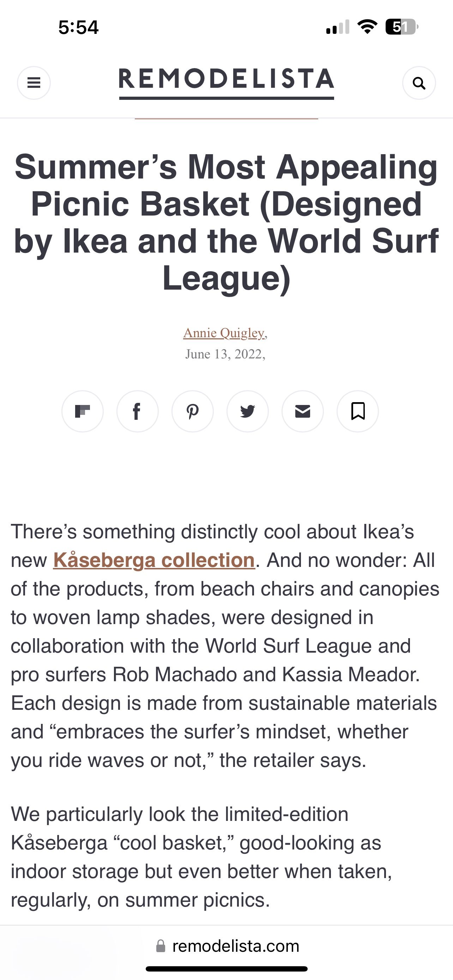This screenshot has height=980, width=453.
Task: Tap the remodelista.com address bar
Action: [x=235, y=946]
